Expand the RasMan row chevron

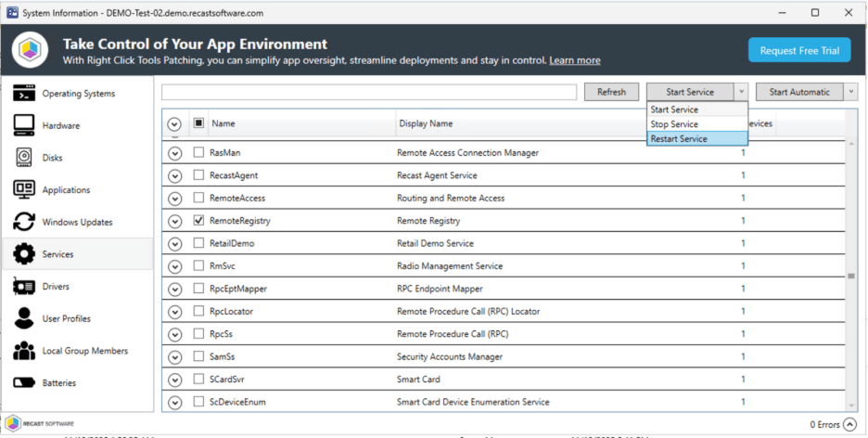point(174,153)
